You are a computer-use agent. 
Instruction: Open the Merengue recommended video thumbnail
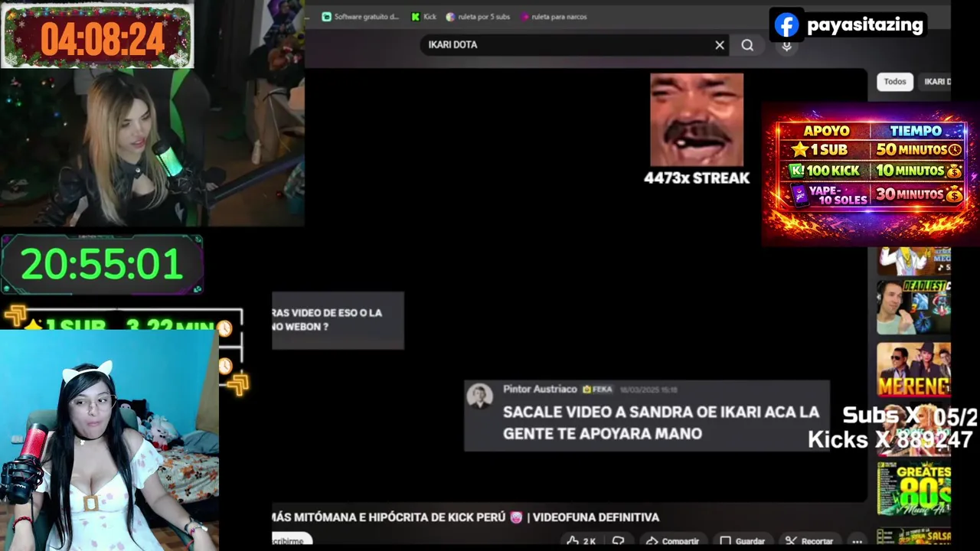(x=913, y=369)
